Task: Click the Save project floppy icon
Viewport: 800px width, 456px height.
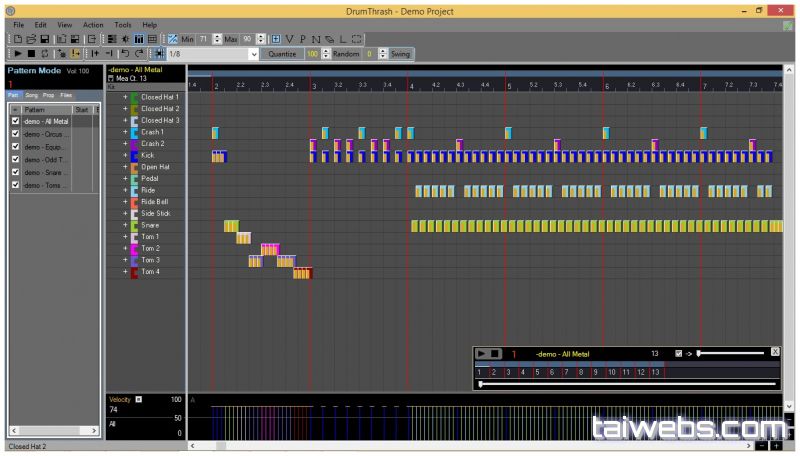Action: tap(45, 38)
